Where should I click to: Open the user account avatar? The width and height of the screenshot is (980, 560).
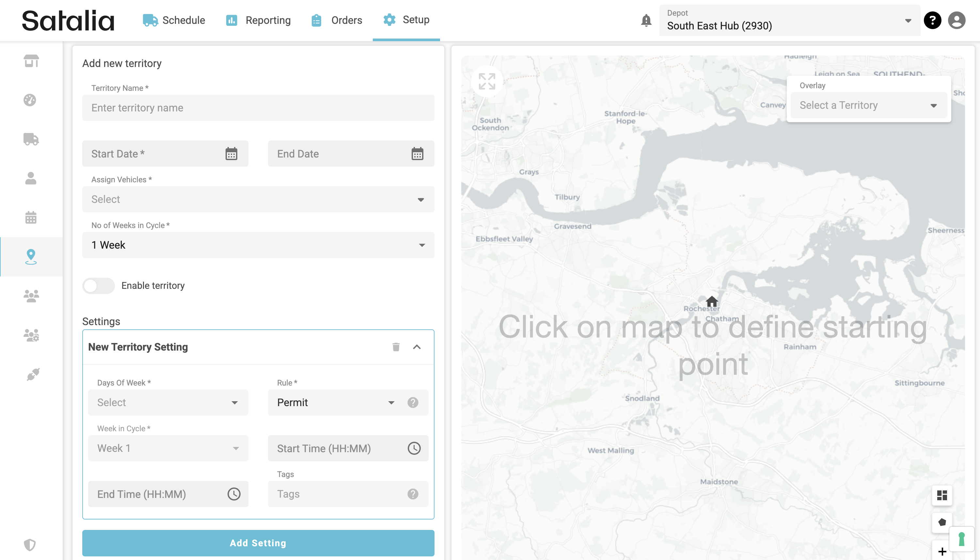click(x=956, y=20)
